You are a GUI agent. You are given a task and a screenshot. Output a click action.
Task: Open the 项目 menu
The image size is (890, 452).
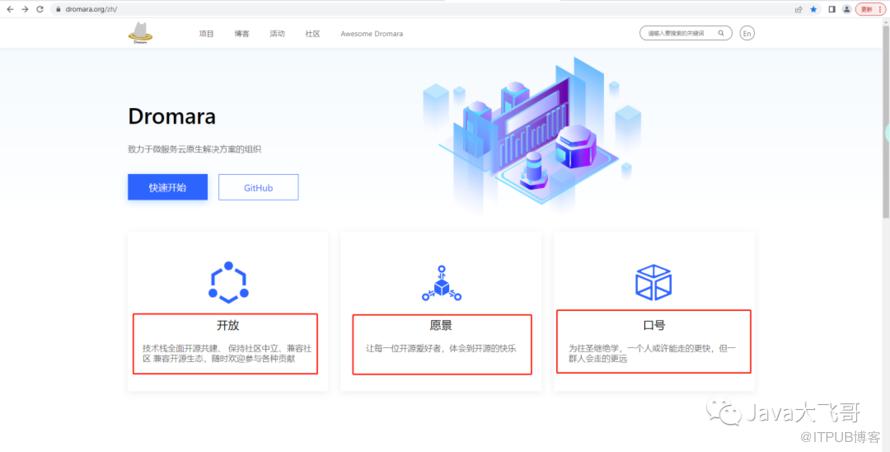tap(206, 34)
